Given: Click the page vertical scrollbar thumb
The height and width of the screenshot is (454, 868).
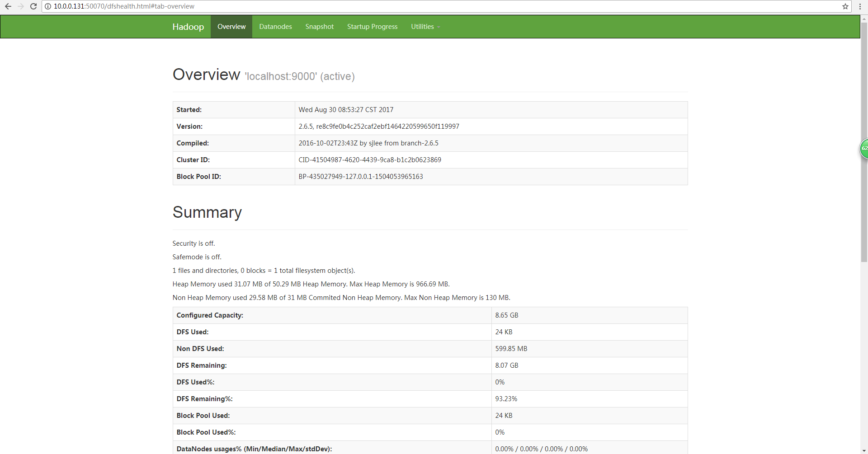Looking at the screenshot, I should coord(864,142).
